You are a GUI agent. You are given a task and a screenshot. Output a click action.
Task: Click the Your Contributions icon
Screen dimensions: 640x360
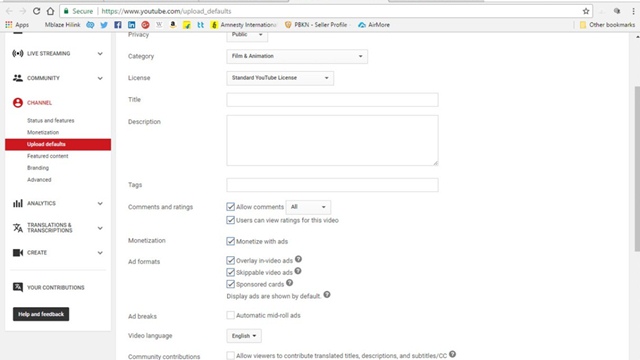pyautogui.click(x=18, y=287)
